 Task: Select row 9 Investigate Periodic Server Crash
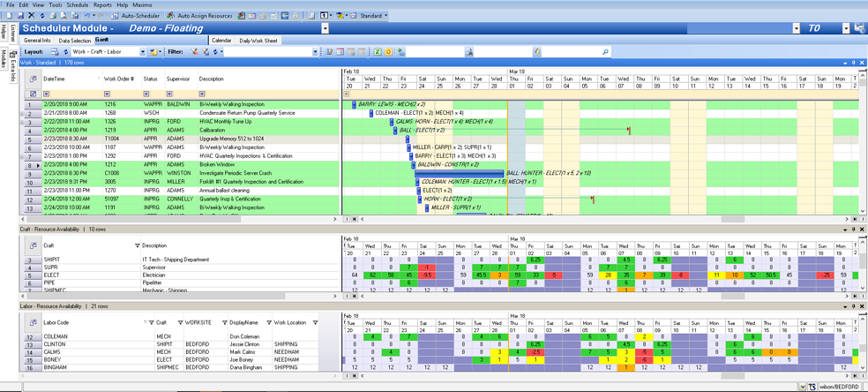pos(180,173)
